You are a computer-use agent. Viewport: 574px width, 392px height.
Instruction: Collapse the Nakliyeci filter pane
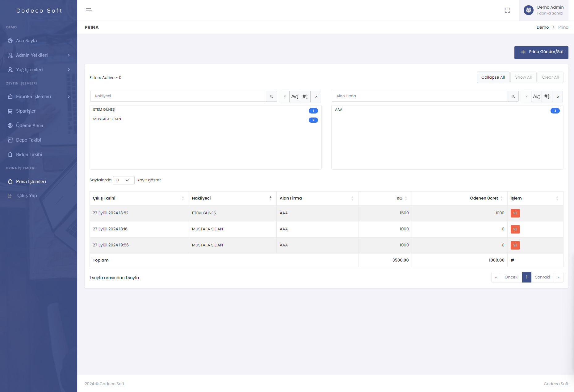point(316,96)
